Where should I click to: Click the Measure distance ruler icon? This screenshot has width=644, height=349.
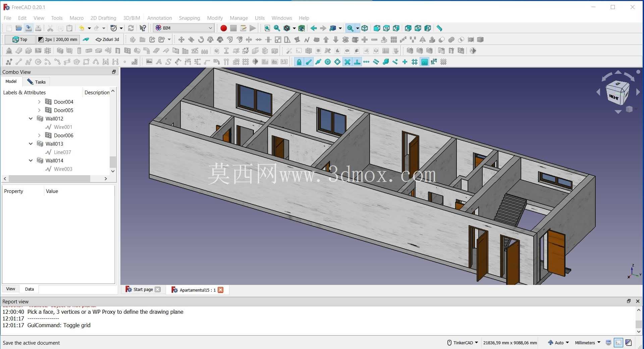pyautogui.click(x=439, y=28)
